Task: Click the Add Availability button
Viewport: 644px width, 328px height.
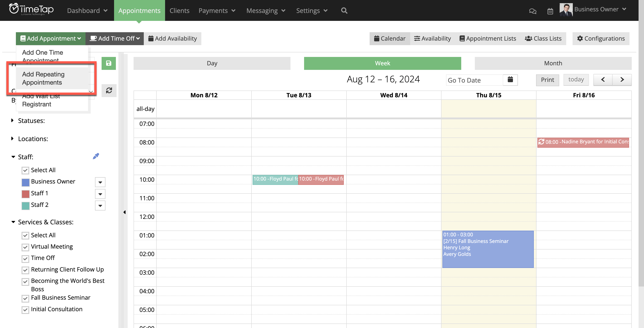Action: click(x=173, y=39)
